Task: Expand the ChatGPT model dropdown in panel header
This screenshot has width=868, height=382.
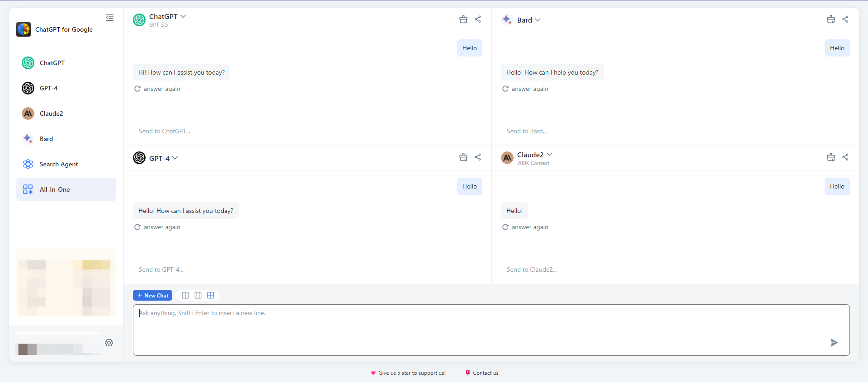Action: [x=183, y=16]
